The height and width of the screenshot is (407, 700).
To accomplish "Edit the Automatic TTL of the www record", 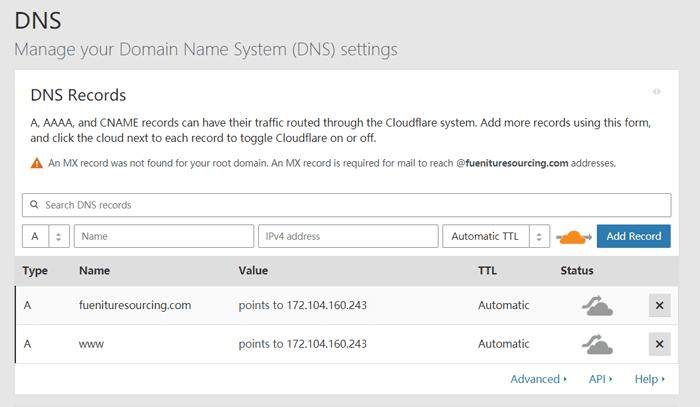I will [x=503, y=344].
